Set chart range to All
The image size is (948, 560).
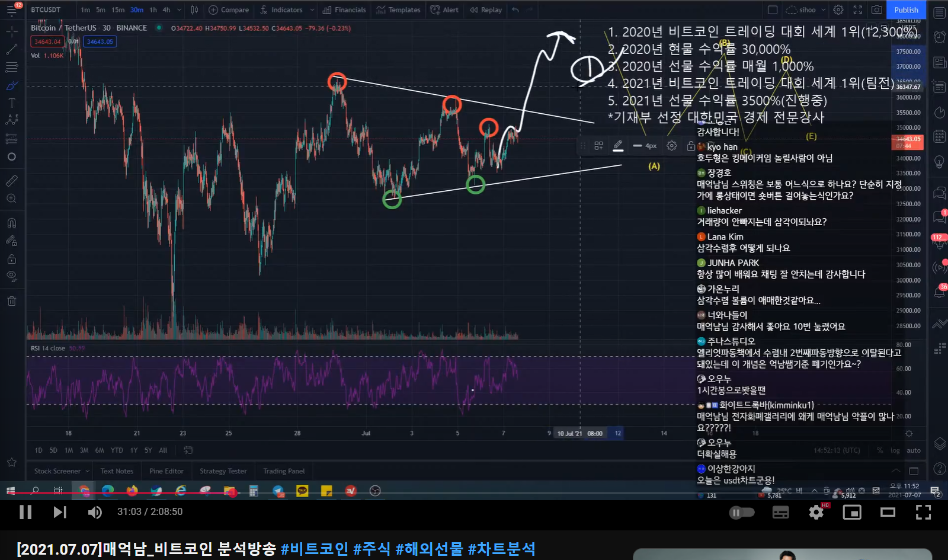[x=163, y=450]
